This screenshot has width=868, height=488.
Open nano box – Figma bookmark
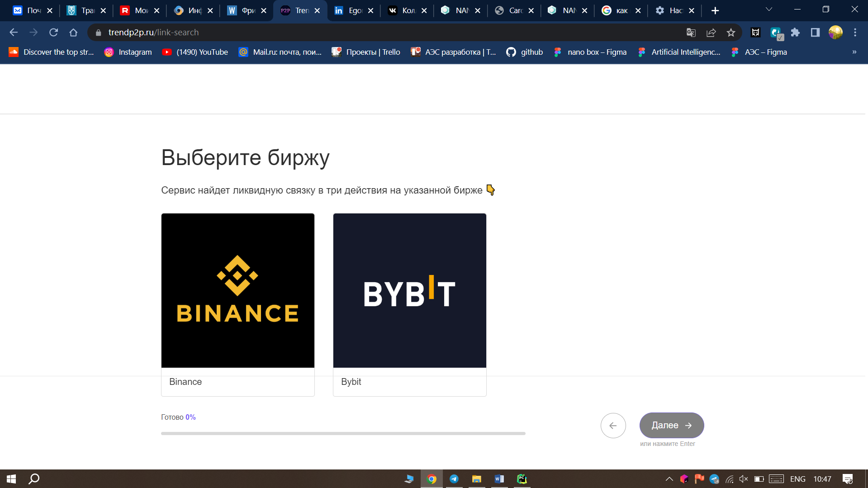point(590,52)
